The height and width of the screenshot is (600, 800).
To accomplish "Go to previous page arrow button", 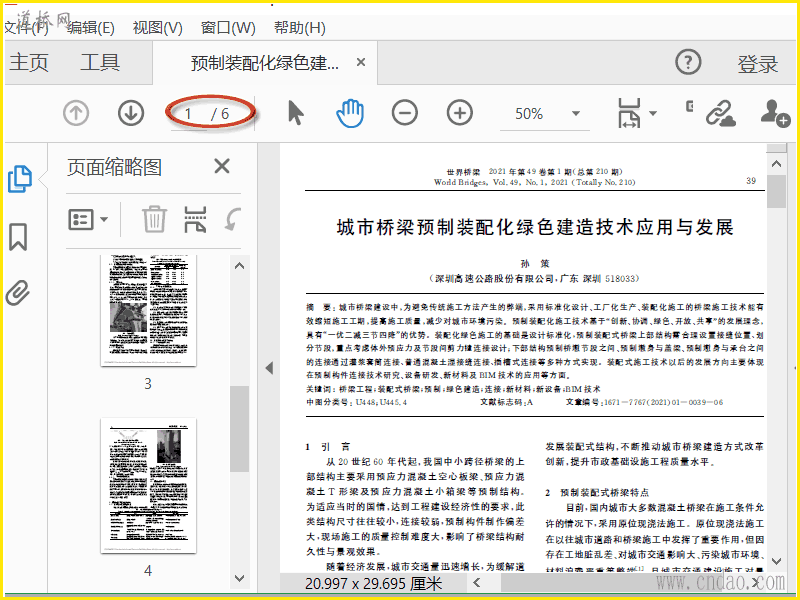I will coord(76,113).
